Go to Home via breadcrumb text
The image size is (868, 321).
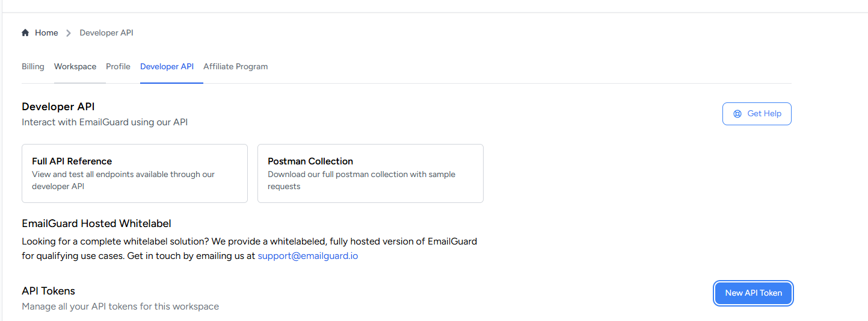tap(46, 33)
